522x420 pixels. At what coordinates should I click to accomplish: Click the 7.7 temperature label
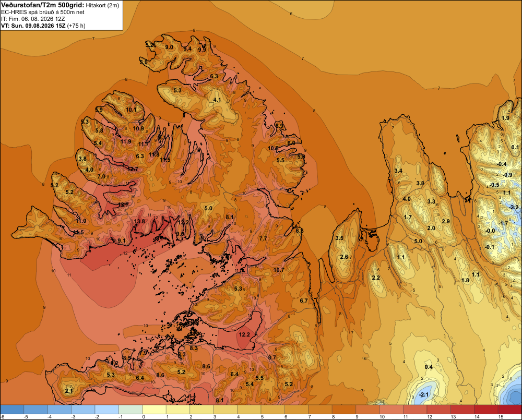tap(263, 238)
